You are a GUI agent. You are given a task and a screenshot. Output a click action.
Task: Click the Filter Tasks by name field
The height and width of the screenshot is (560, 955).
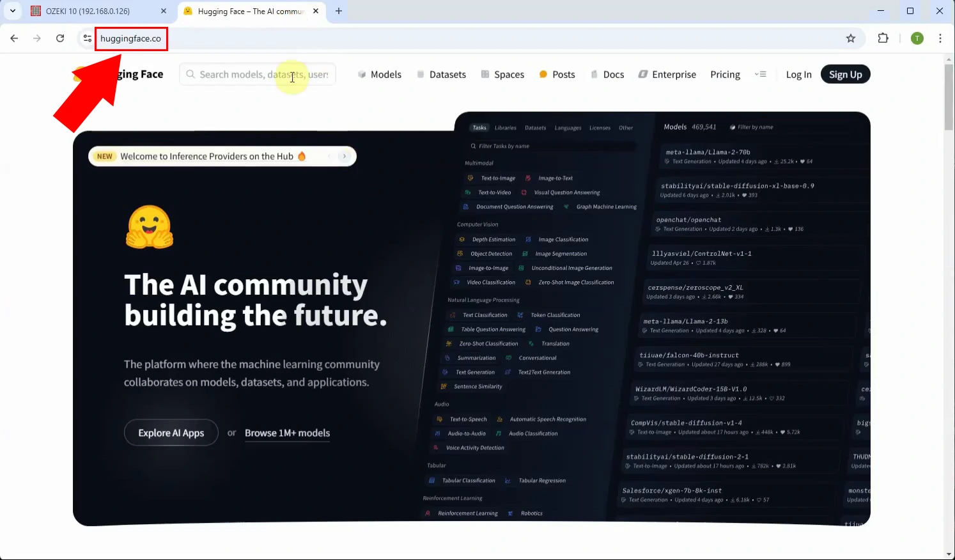pyautogui.click(x=552, y=146)
